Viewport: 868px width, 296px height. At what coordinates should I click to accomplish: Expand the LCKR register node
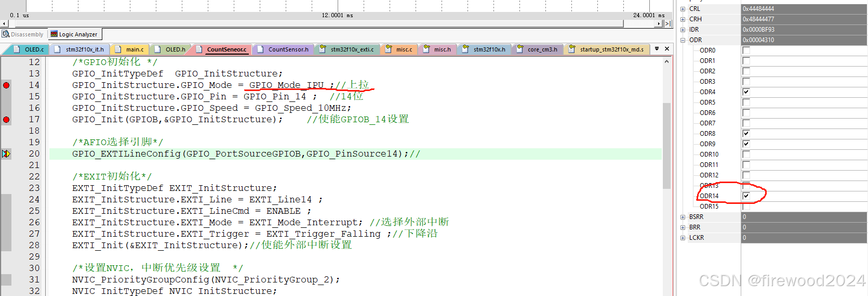683,238
